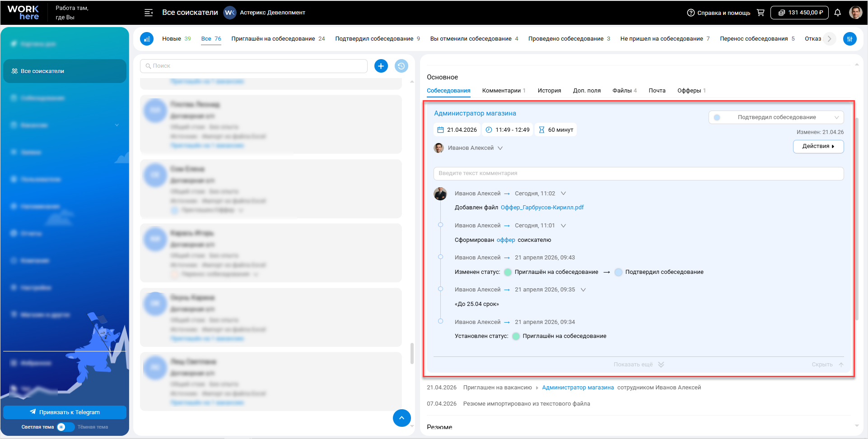Click the candidate list scrollbar thumb

tap(412, 353)
